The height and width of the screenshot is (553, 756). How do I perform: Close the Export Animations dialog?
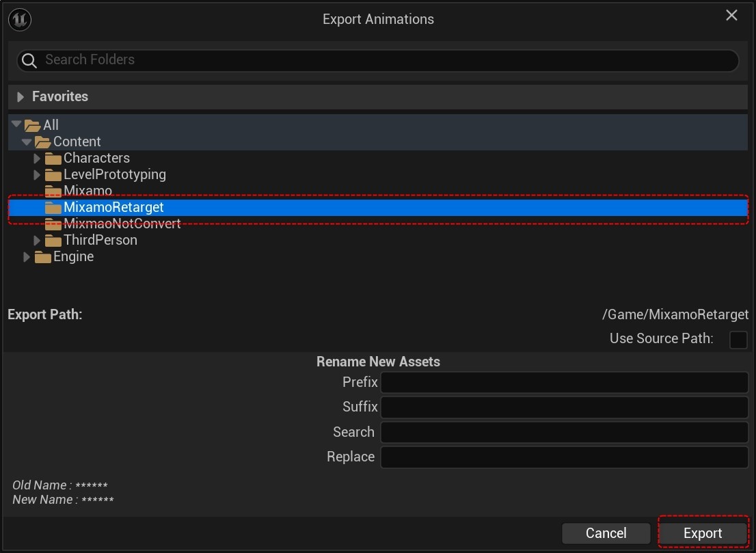pyautogui.click(x=731, y=15)
